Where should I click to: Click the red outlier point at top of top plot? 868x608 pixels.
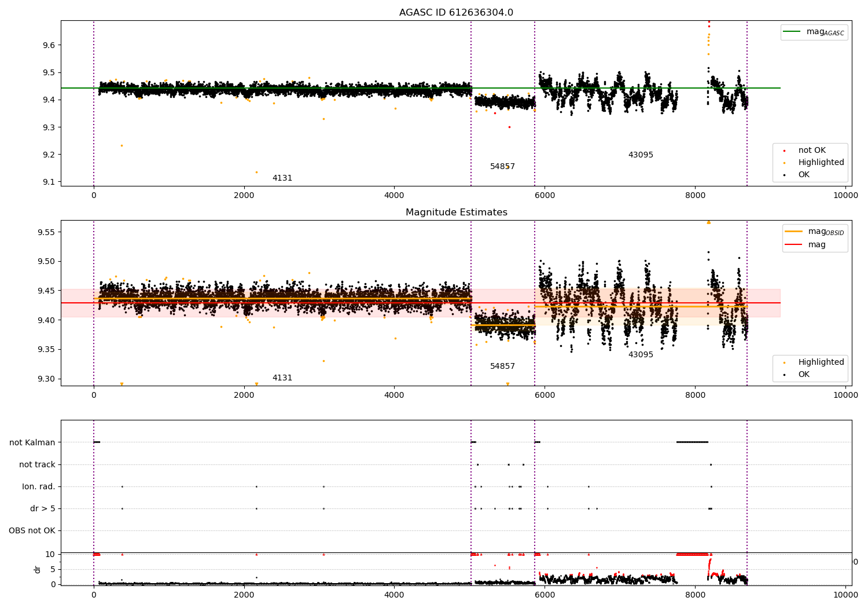point(709,23)
